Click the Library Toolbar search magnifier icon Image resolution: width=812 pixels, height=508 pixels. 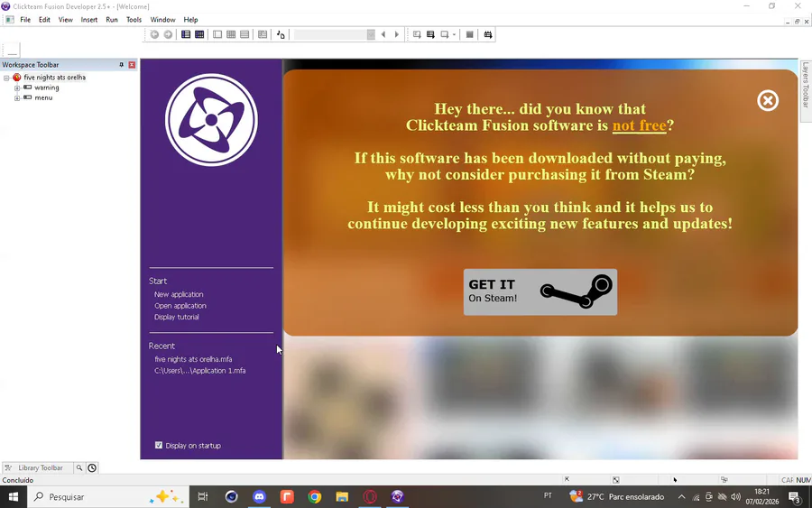pyautogui.click(x=79, y=467)
